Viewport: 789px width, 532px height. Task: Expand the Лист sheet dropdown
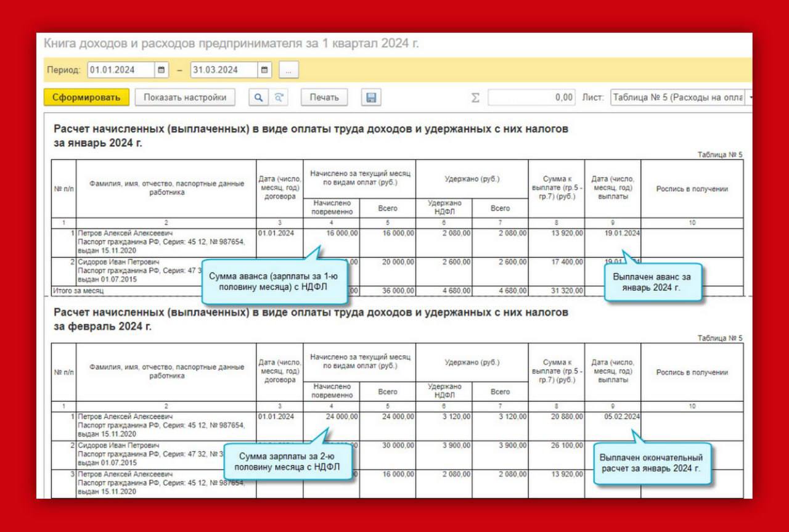(749, 97)
